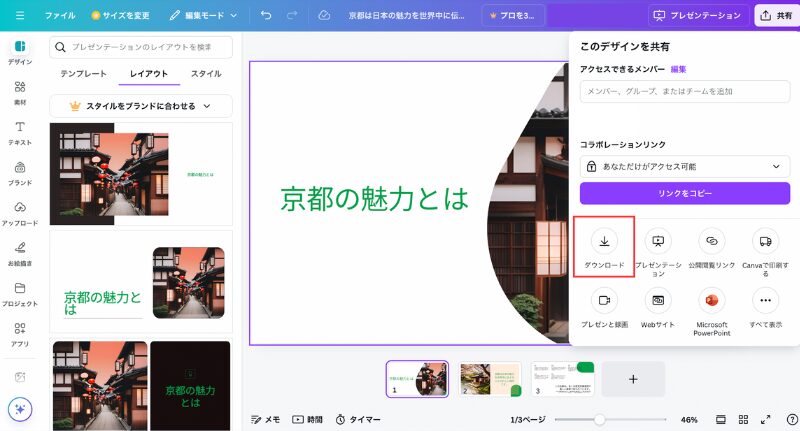
Task: Click the help question mark icon
Action: tap(792, 419)
